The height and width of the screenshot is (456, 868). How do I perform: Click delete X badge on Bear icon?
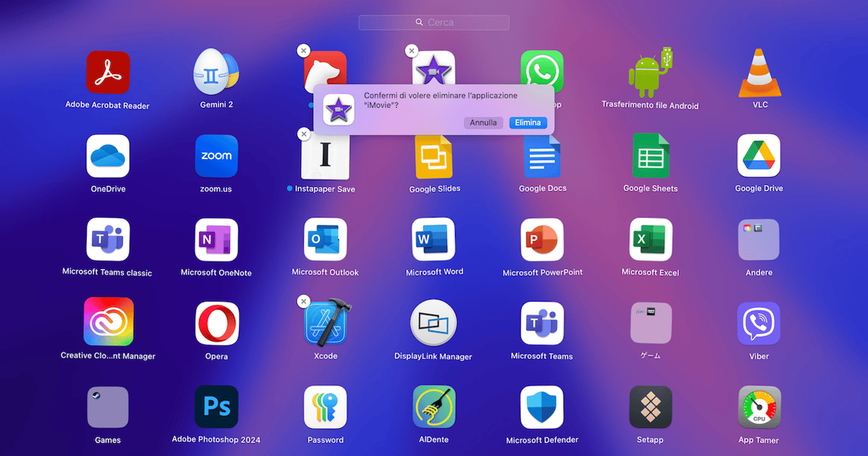[x=303, y=51]
